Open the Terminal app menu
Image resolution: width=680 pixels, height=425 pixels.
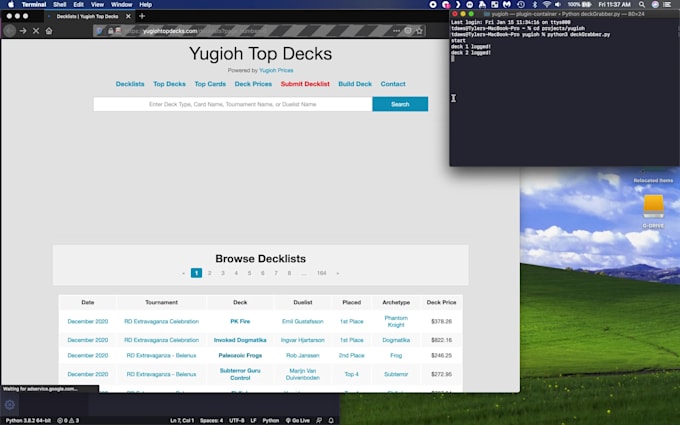[34, 4]
